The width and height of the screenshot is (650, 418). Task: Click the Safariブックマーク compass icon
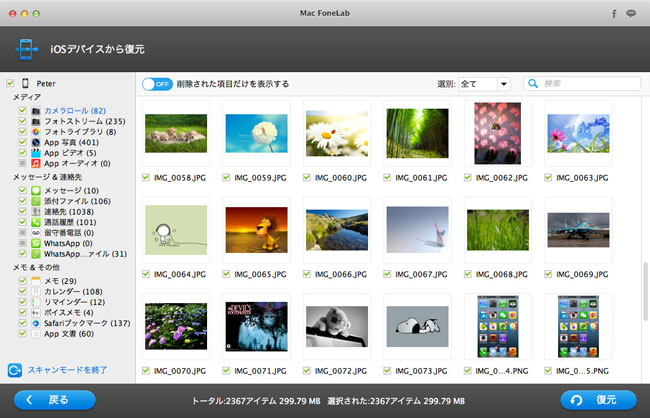tap(35, 323)
